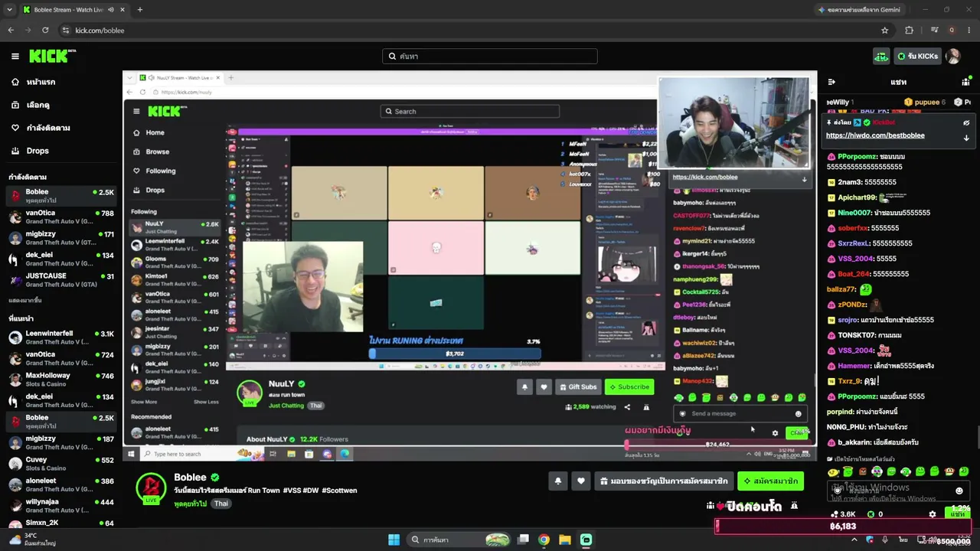Image resolution: width=980 pixels, height=551 pixels.
Task: Open the พูดคุยทั่วไป category link under Boblee
Action: 191,504
